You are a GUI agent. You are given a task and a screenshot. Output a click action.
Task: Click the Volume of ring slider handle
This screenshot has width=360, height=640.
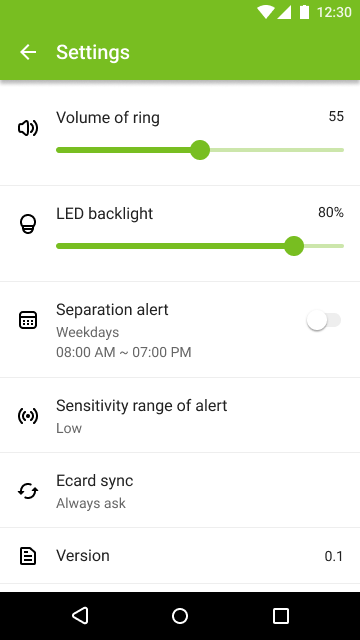tap(200, 150)
